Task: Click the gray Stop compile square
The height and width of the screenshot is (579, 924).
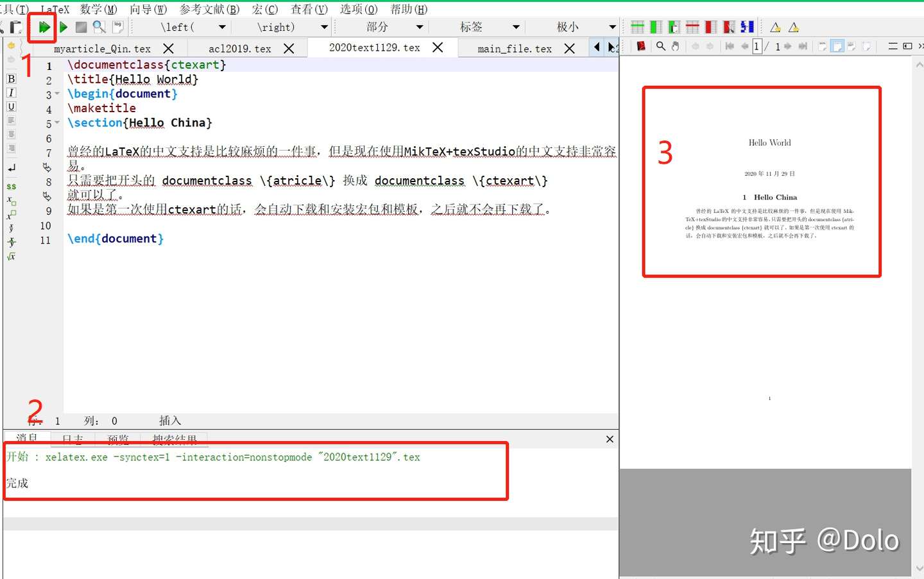Action: 81,27
